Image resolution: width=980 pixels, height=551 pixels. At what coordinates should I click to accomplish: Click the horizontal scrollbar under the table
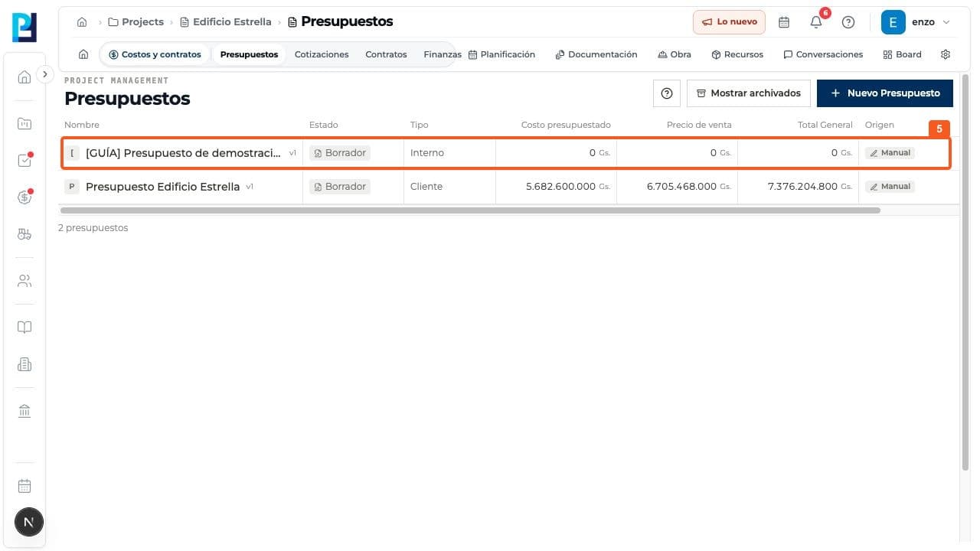click(470, 210)
